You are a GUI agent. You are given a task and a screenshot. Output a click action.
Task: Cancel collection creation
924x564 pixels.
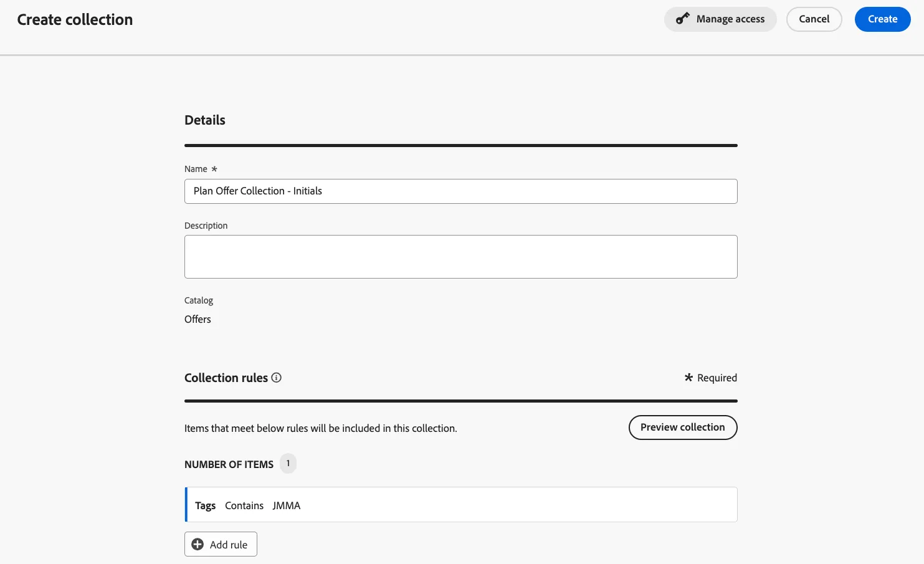[x=814, y=19]
